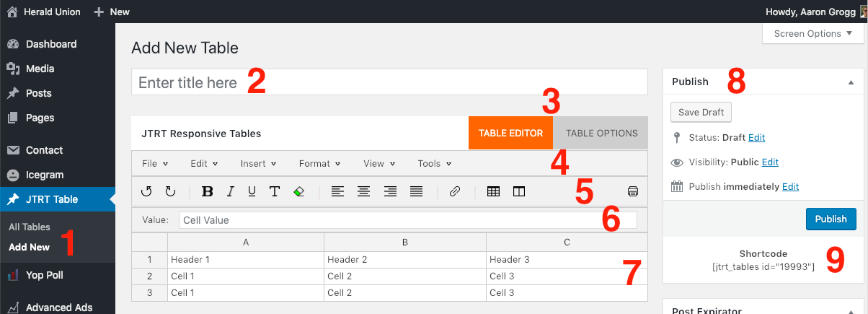868x314 pixels.
Task: Click the blue Publish button
Action: pos(831,219)
